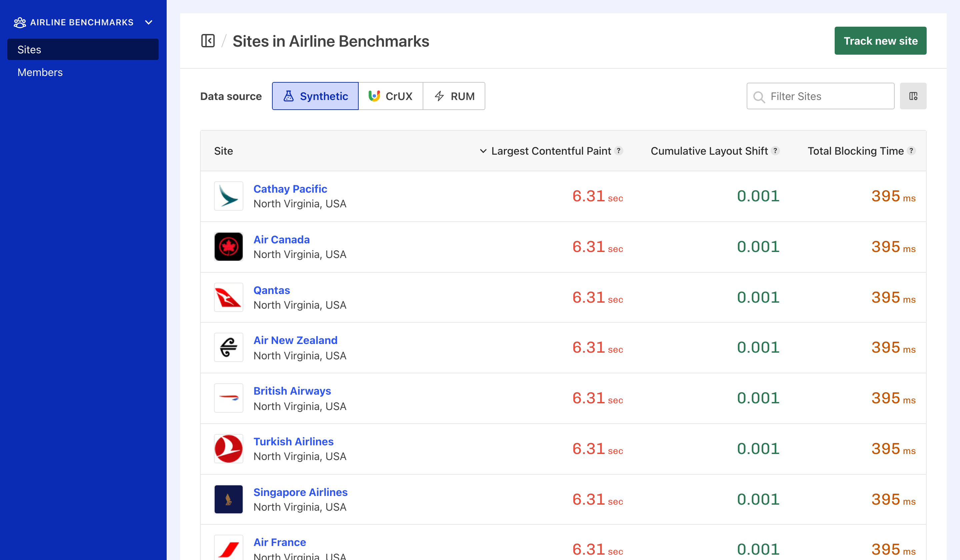Click the Total Blocking Time help icon

click(911, 151)
